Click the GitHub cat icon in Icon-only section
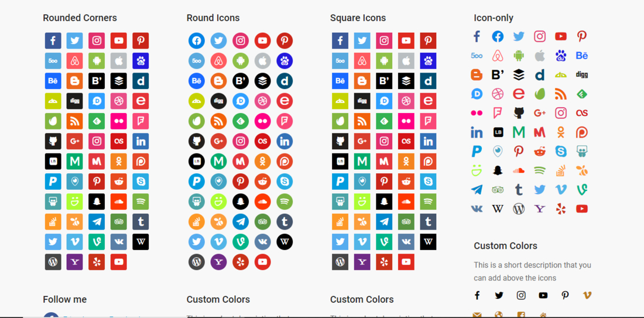 519,113
